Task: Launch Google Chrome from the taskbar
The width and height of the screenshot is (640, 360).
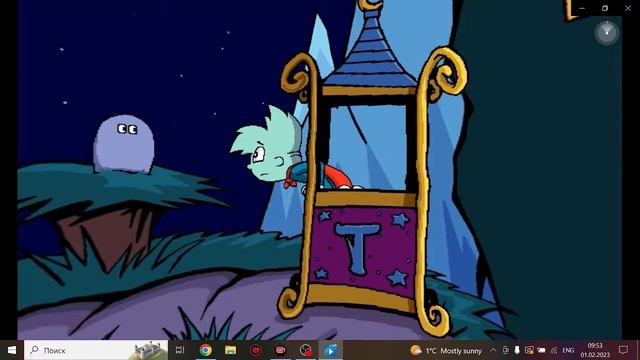Action: click(x=205, y=350)
